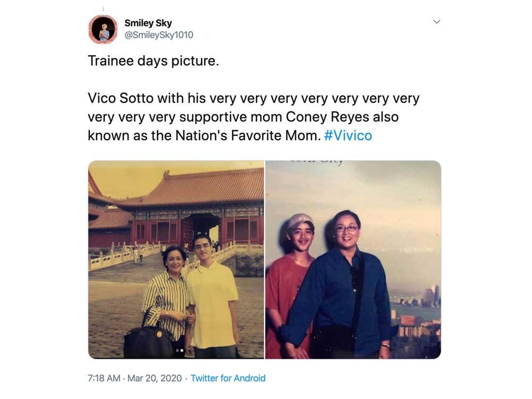The image size is (532, 399).
Task: Click the Smiley Sky profile avatar
Action: pos(103,29)
